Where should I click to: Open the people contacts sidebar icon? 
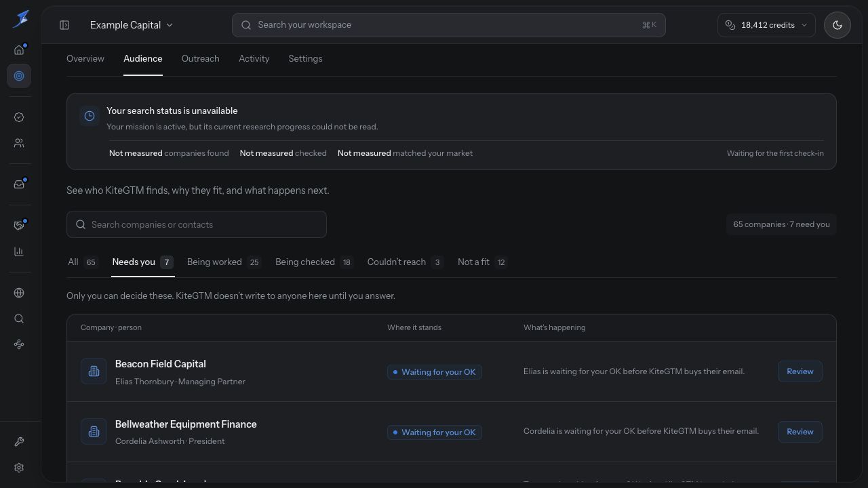(x=19, y=143)
